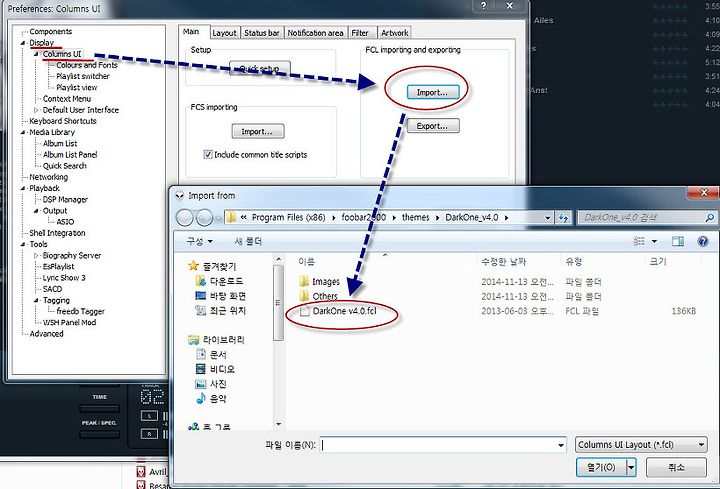Click the 취소 cancel button
720x489 pixels.
(676, 467)
